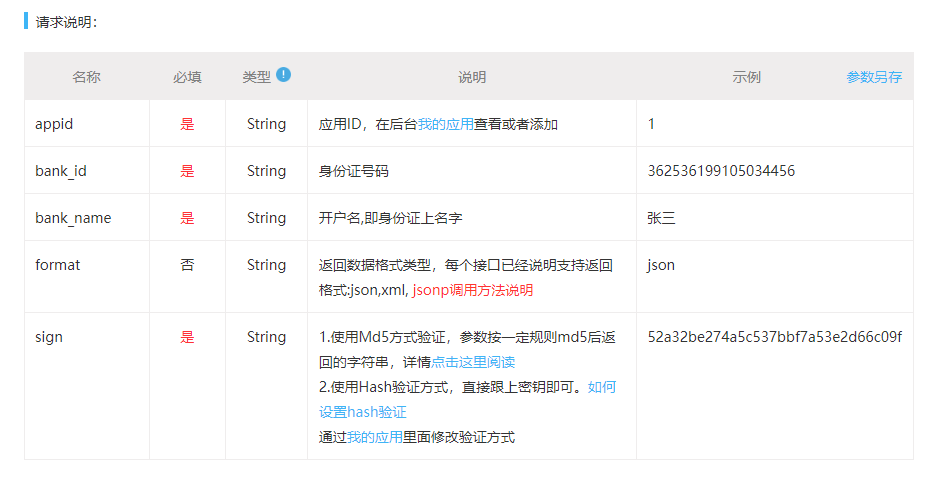Click the appid parameter name cell

[x=54, y=124]
